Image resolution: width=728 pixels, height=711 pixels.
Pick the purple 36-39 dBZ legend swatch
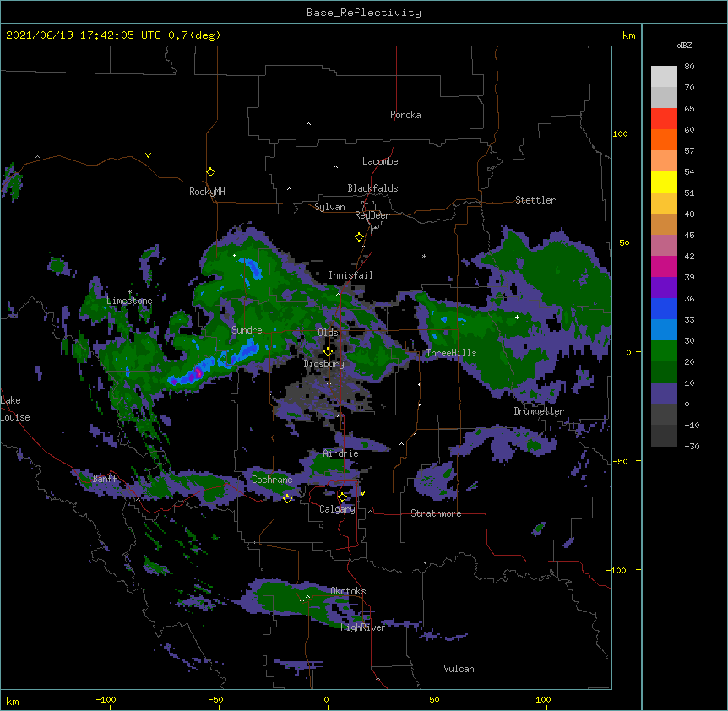(664, 288)
